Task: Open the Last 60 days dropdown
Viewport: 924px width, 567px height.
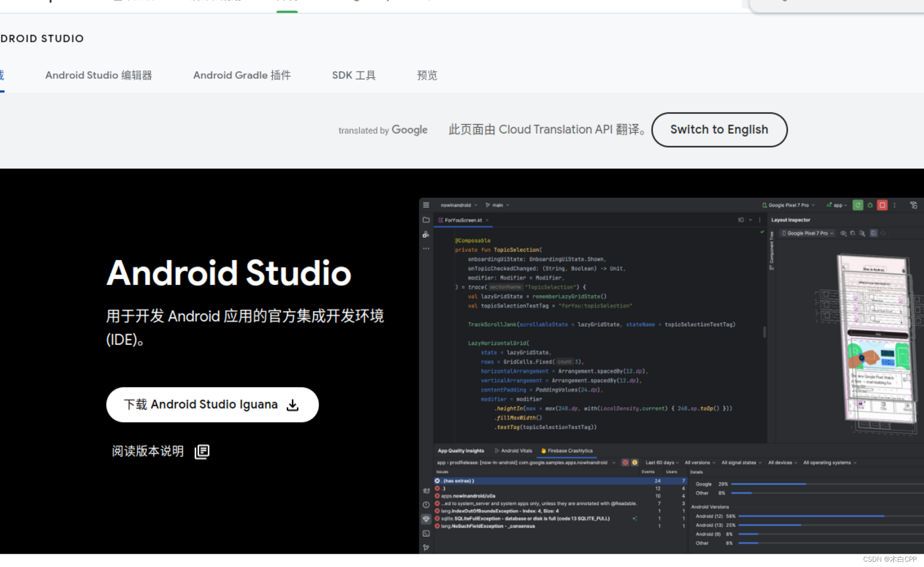Action: pyautogui.click(x=662, y=462)
